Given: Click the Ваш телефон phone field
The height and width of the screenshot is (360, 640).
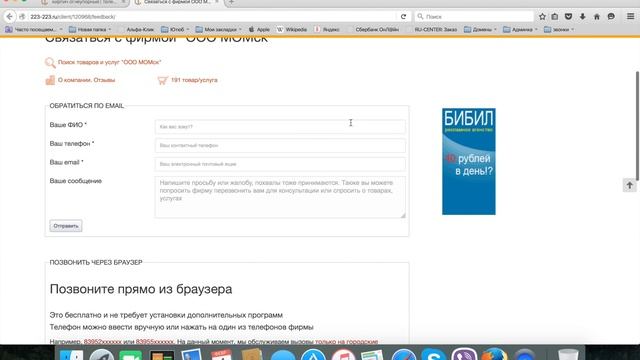Looking at the screenshot, I should pos(280,146).
